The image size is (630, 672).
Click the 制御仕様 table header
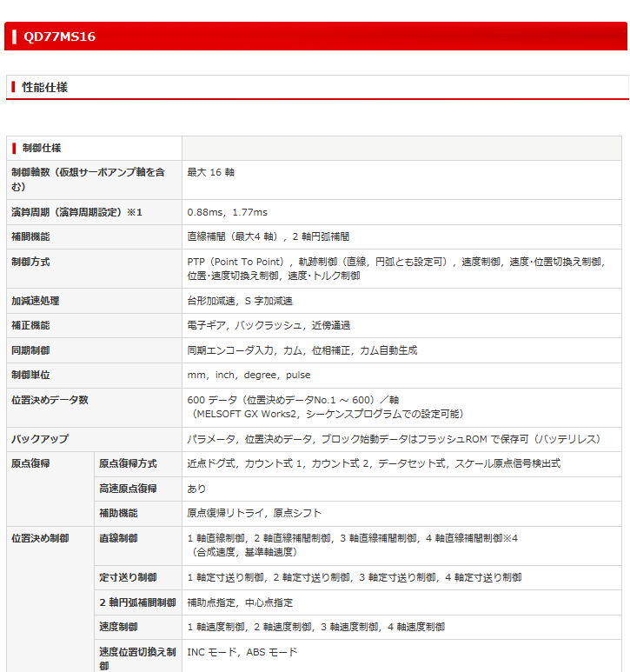coord(42,149)
